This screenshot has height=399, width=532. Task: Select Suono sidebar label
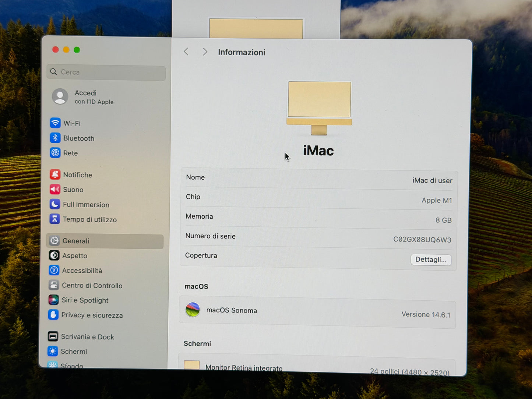(x=73, y=190)
